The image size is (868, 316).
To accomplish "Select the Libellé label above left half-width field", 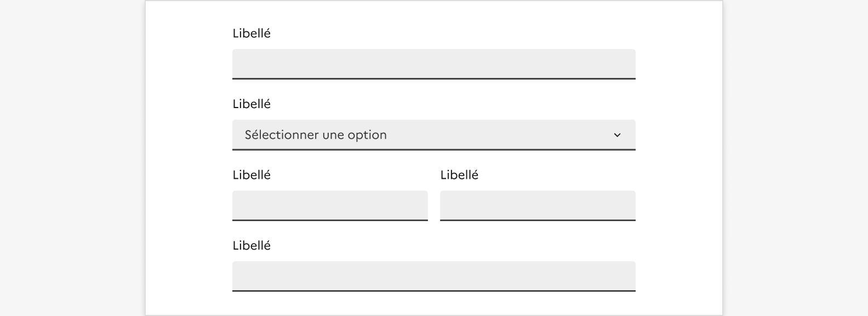I will pyautogui.click(x=252, y=175).
